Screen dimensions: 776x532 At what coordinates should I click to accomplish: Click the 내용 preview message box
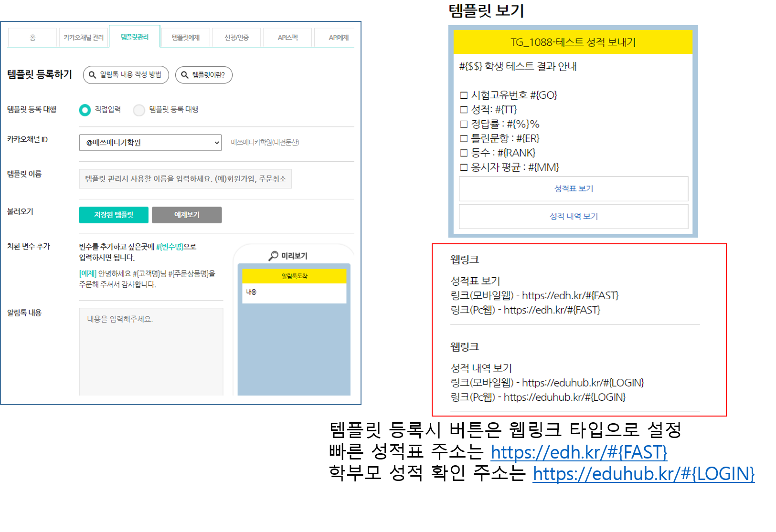[294, 293]
